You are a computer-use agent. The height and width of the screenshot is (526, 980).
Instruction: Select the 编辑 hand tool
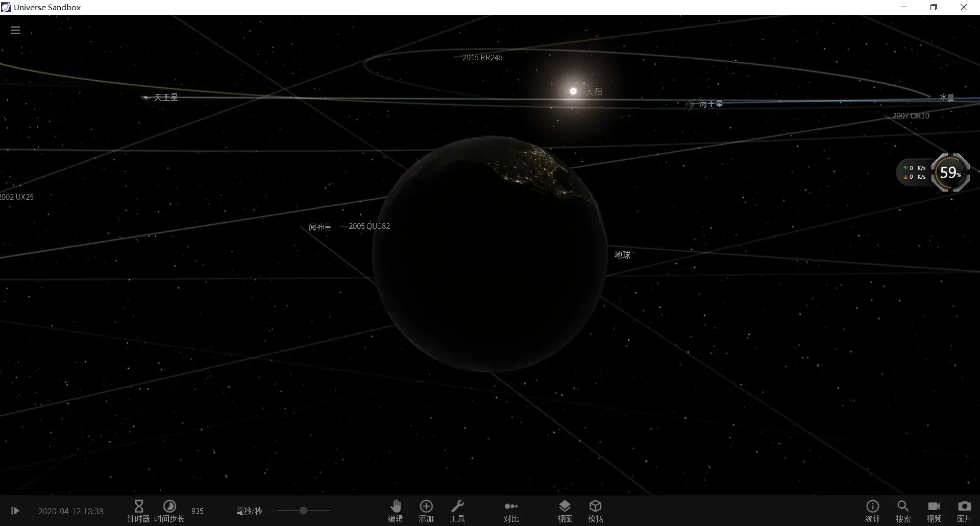[x=396, y=511]
